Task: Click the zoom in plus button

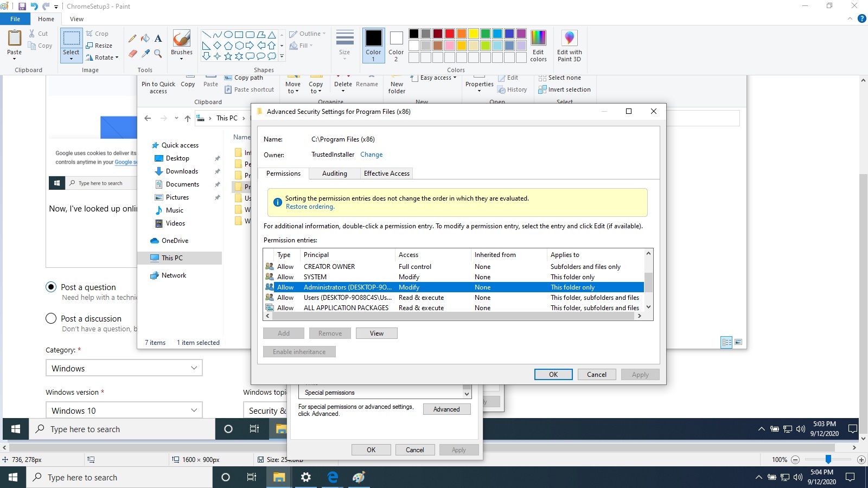Action: [861, 460]
